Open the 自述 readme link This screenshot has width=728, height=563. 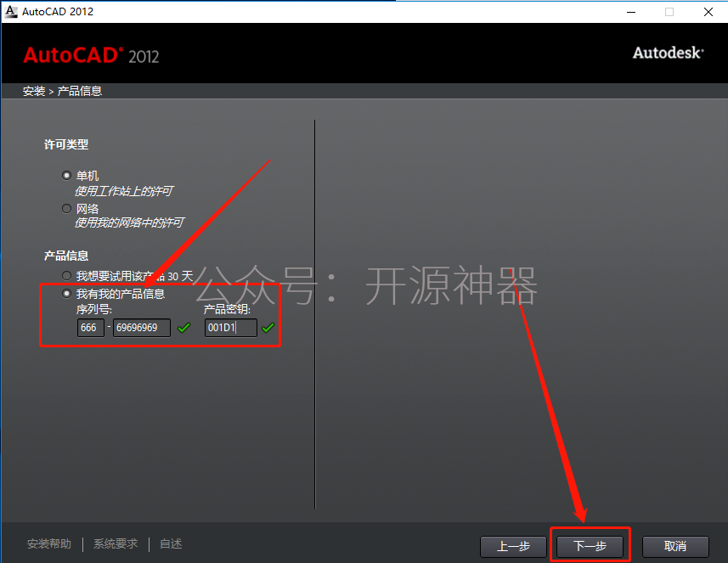pyautogui.click(x=171, y=544)
